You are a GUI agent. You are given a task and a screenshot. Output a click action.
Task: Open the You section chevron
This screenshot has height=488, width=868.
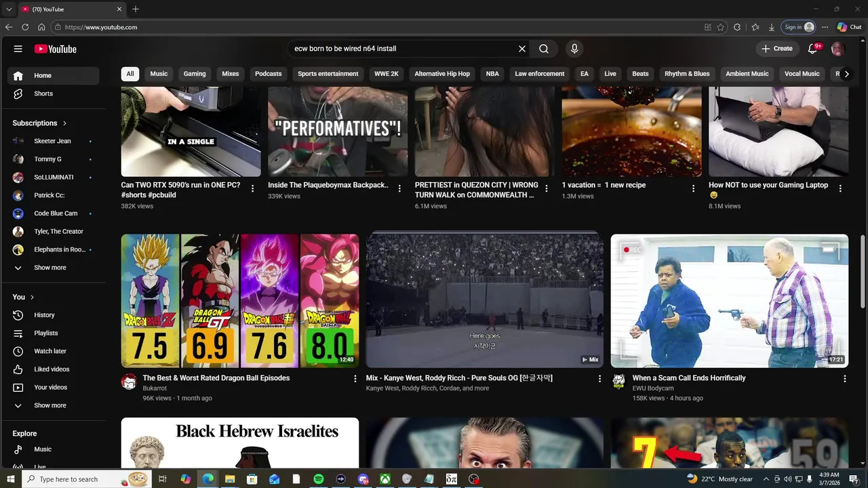(32, 297)
